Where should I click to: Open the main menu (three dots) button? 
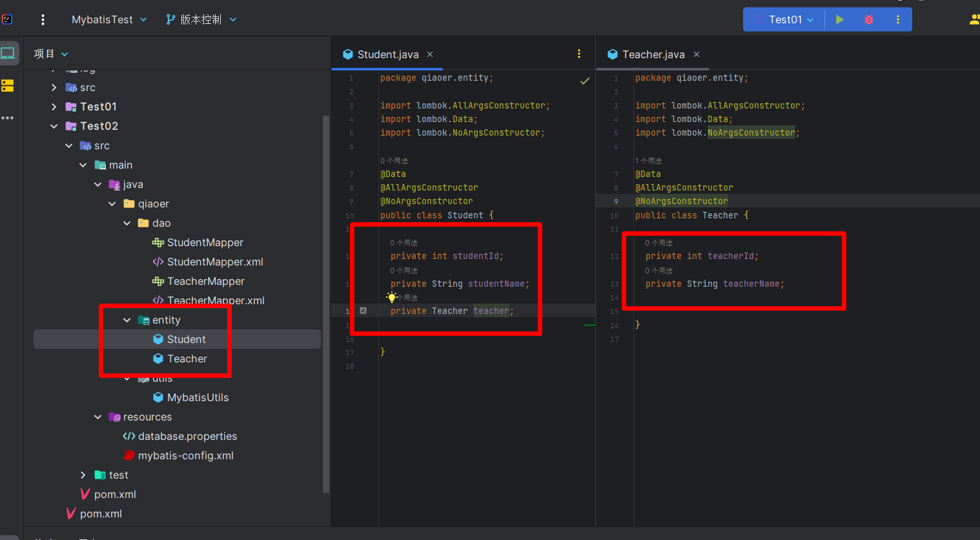[43, 19]
